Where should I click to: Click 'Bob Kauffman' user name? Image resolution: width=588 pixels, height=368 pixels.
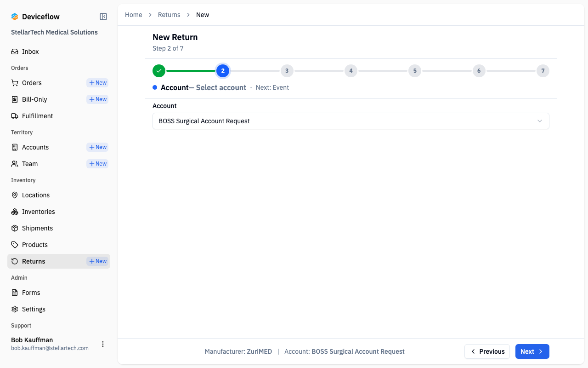click(32, 340)
